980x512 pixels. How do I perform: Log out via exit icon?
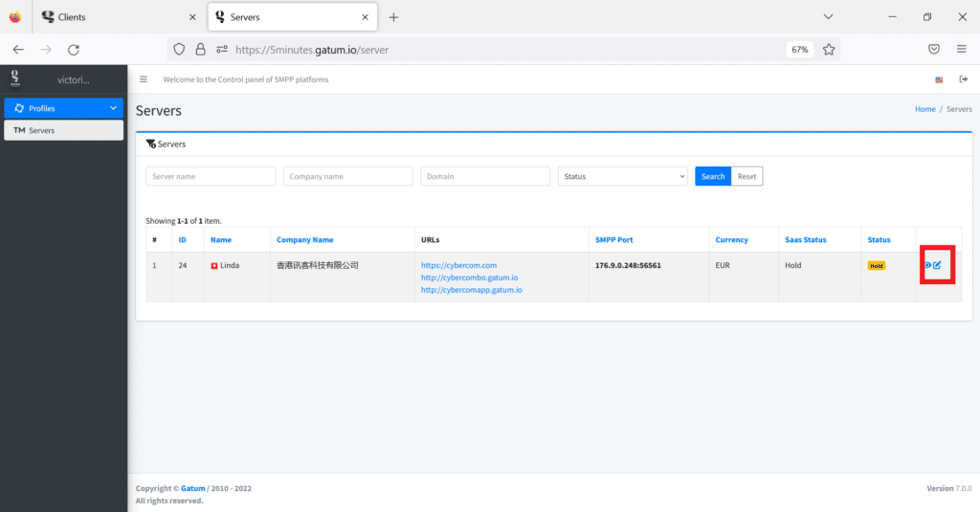coord(963,79)
